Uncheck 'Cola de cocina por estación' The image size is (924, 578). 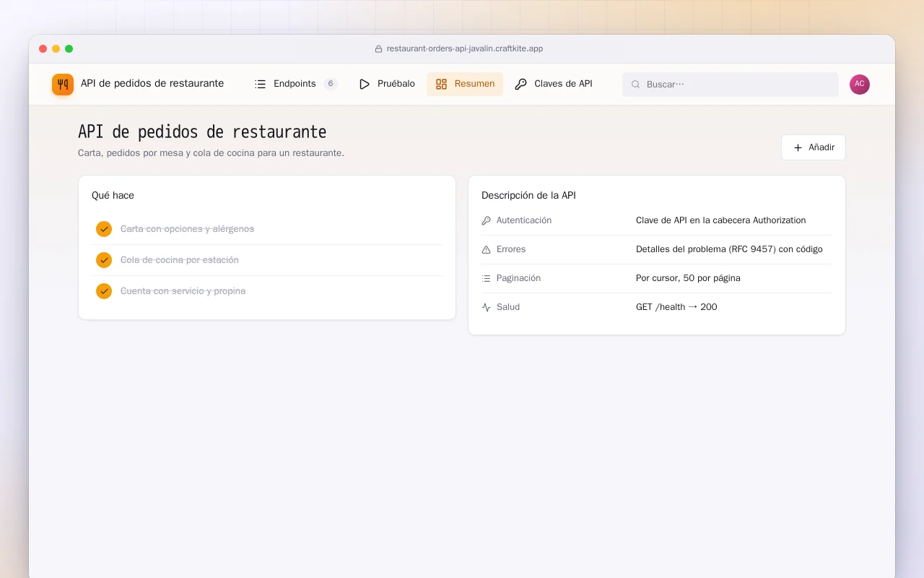[104, 260]
